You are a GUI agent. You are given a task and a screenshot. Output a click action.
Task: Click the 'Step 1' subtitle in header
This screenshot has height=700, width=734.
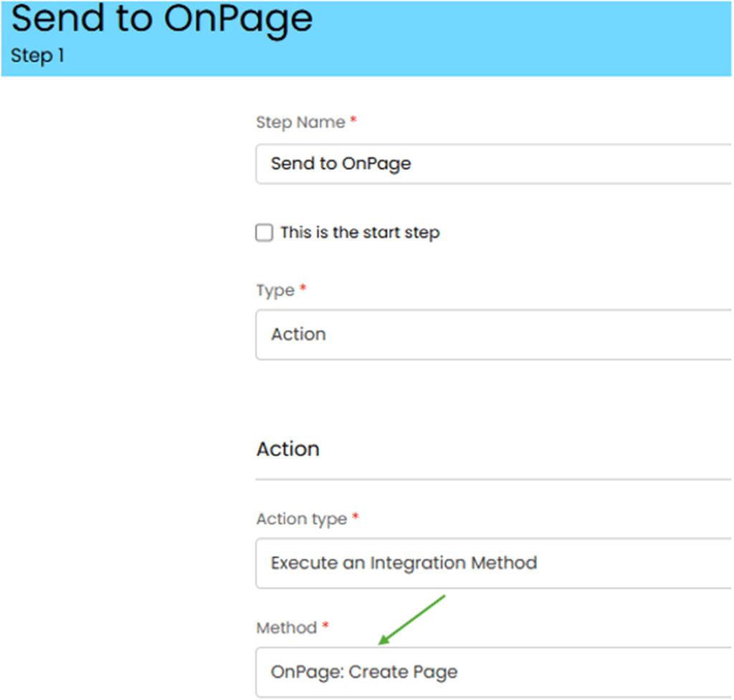(37, 56)
